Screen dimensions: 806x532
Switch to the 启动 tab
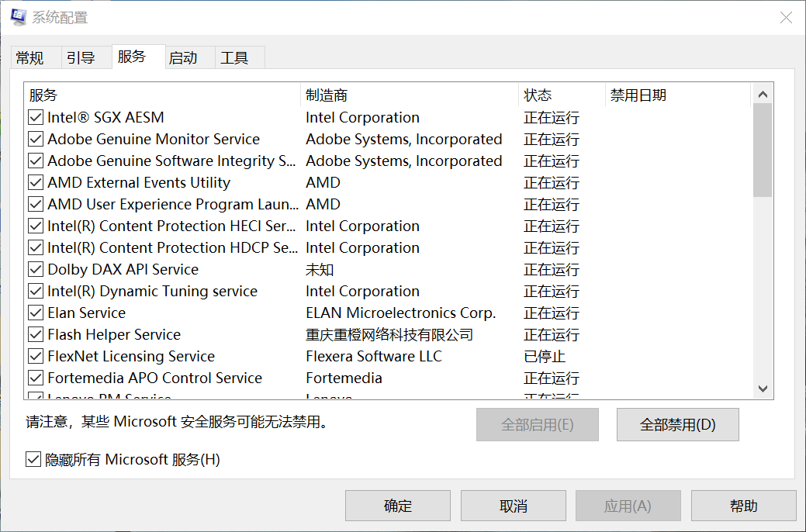tap(186, 57)
